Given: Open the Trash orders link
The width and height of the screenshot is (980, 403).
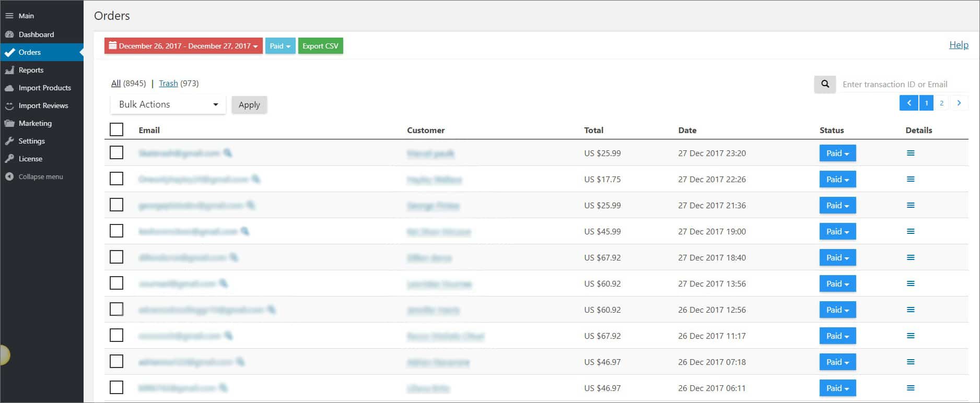Looking at the screenshot, I should tap(168, 84).
